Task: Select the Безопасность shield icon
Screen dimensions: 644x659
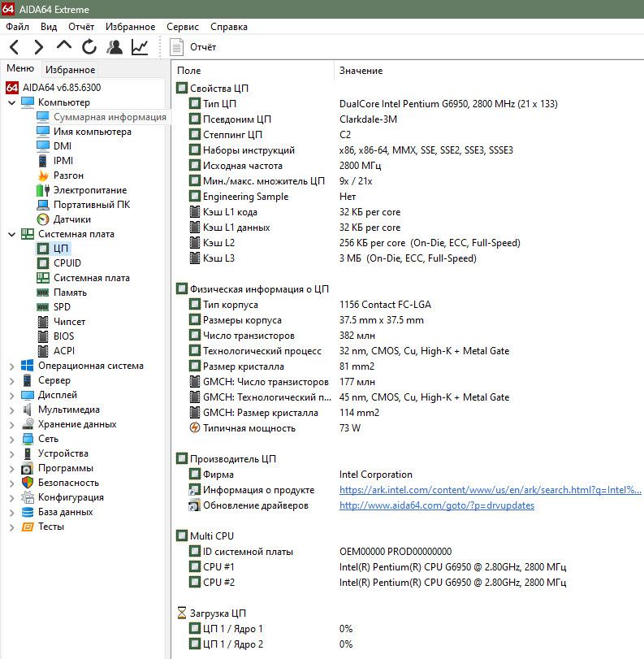Action: coord(28,483)
